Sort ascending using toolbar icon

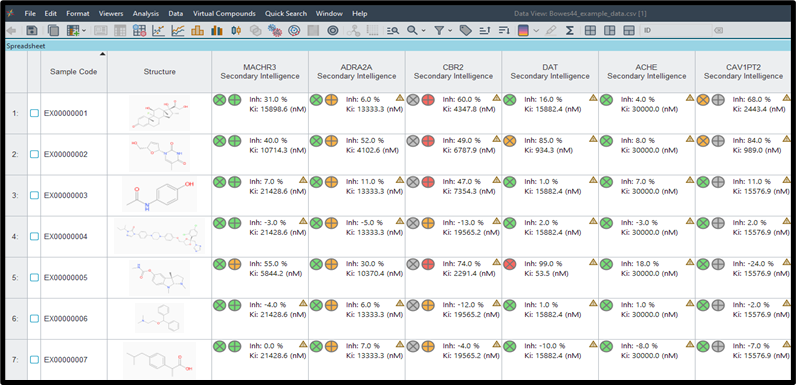click(x=485, y=30)
